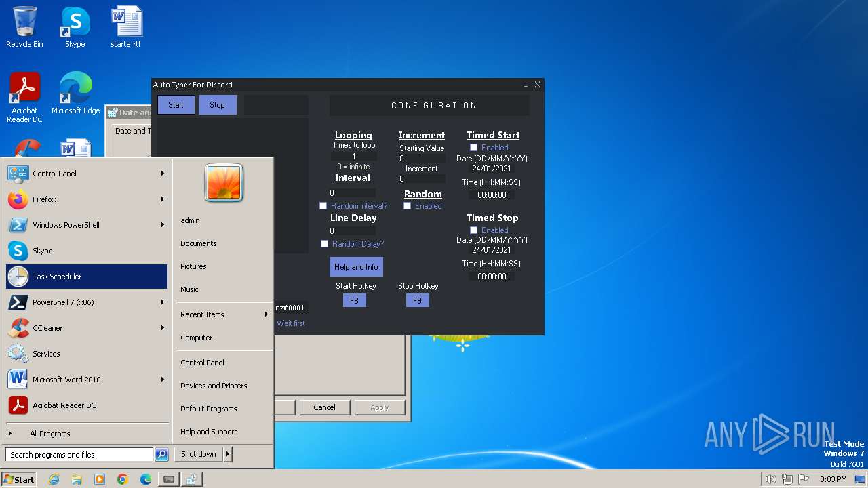Open Help and Support from Start menu
The image size is (868, 488).
click(209, 432)
